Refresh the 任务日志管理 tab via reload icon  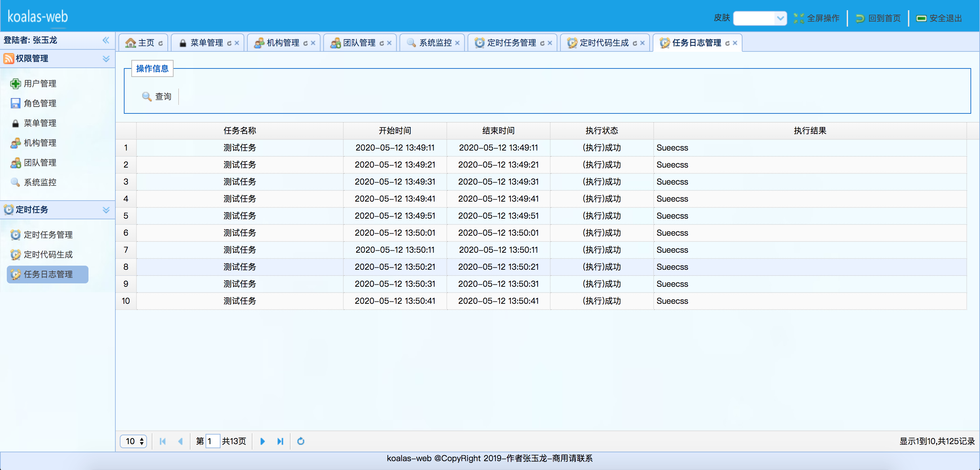pyautogui.click(x=728, y=43)
